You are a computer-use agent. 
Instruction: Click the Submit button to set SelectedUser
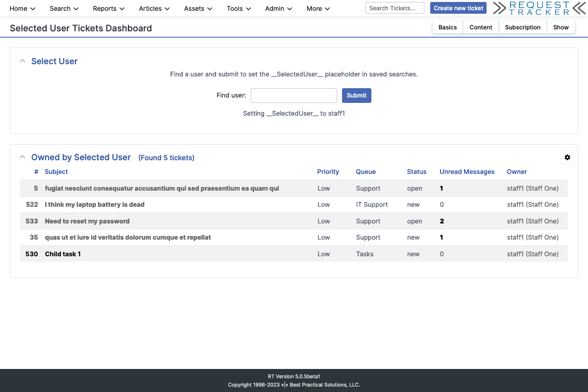coord(356,95)
